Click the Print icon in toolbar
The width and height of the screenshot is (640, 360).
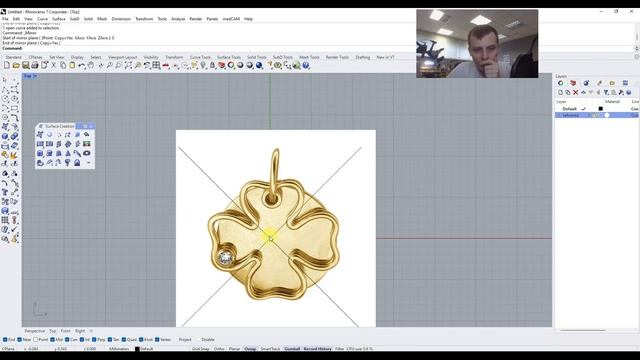click(35, 65)
